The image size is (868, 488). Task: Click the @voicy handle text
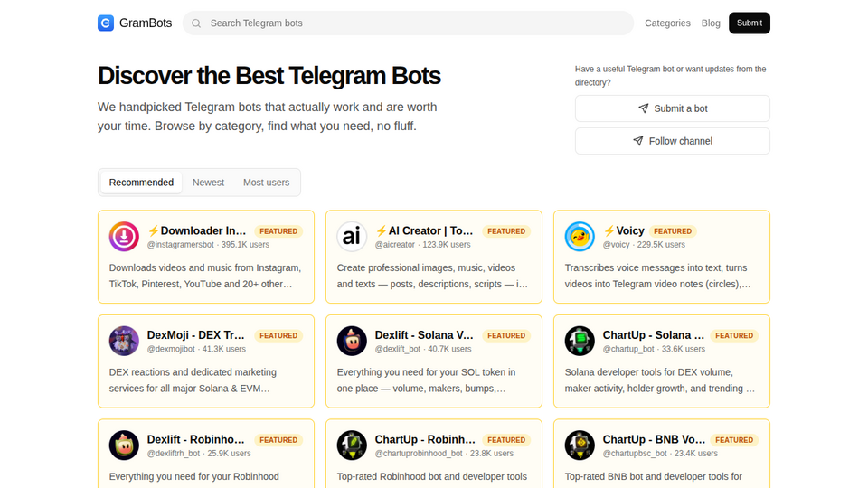coord(616,245)
